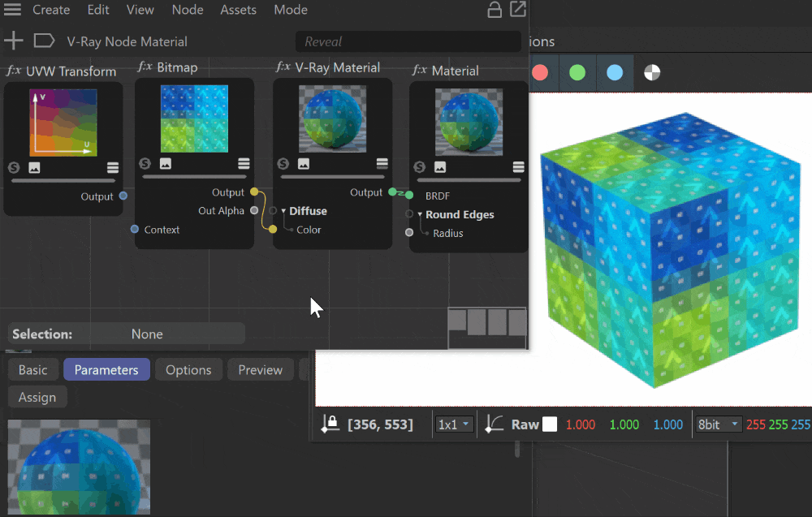Click the Bitmap Out Alpha port
Screen dimensions: 812x517
254,211
